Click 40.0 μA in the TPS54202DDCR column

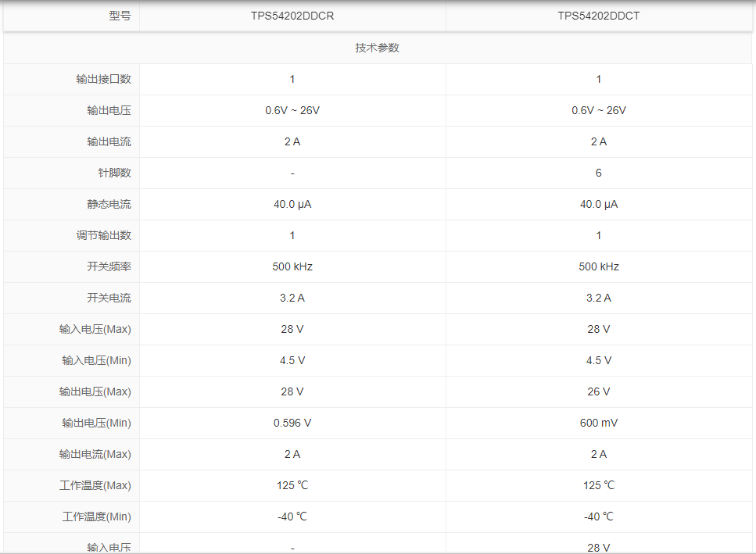[x=292, y=204]
